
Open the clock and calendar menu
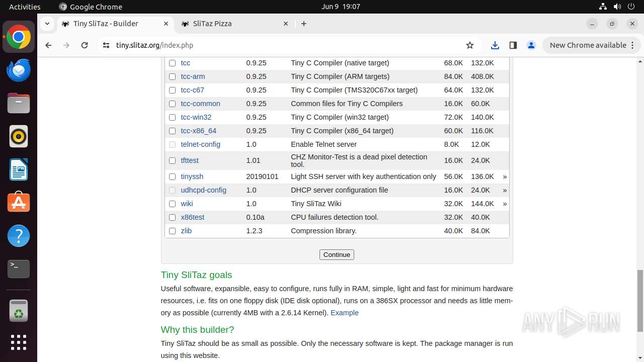tap(341, 7)
